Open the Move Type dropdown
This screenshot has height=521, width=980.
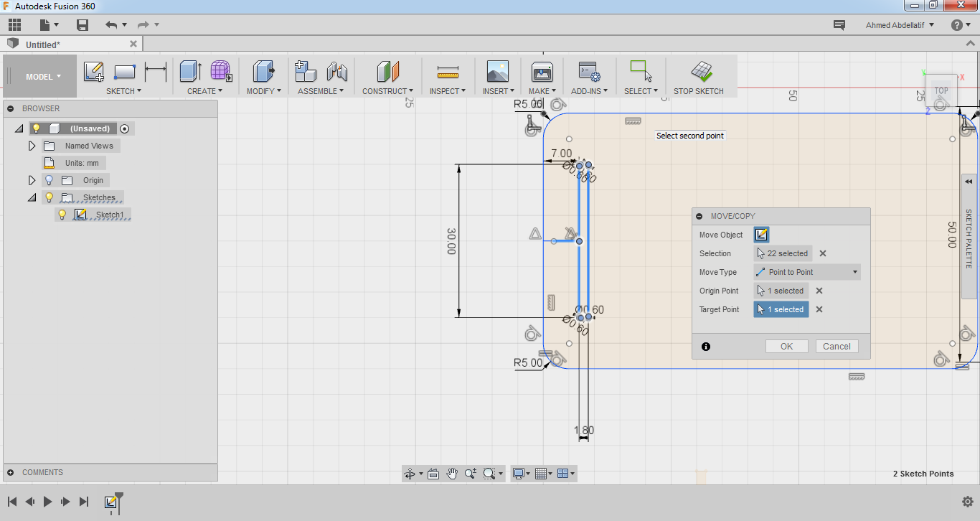tap(807, 272)
